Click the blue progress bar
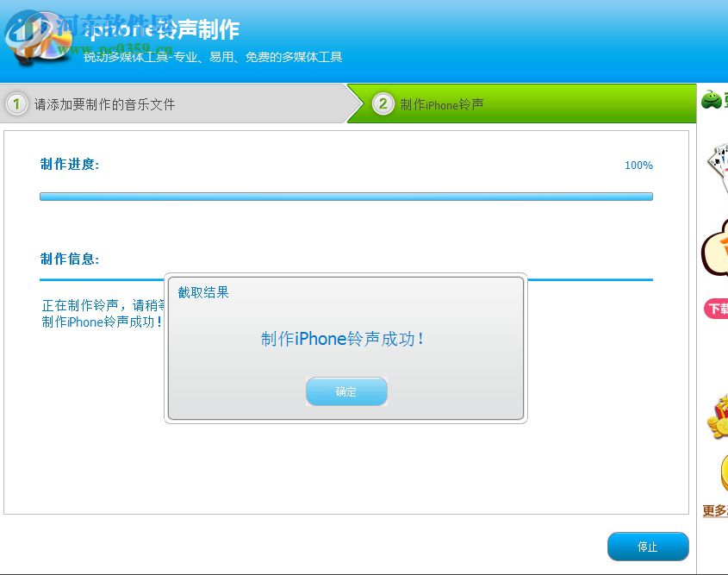This screenshot has width=728, height=575. 345,196
